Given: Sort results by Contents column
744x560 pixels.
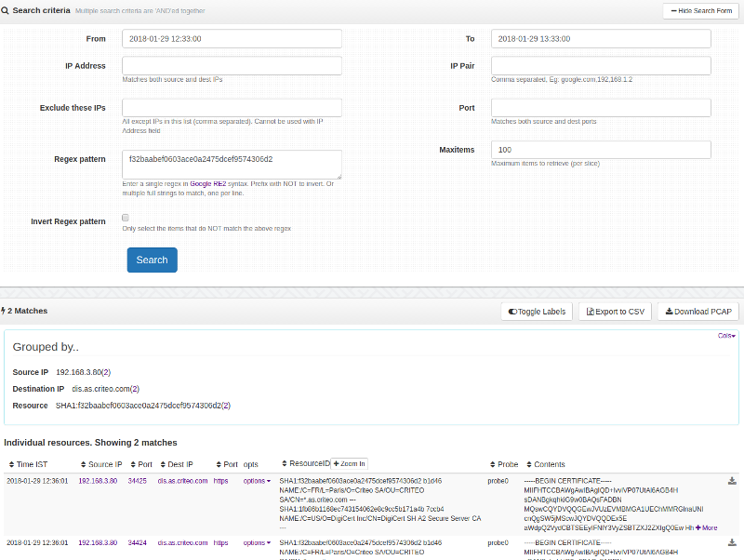Looking at the screenshot, I should [547, 464].
